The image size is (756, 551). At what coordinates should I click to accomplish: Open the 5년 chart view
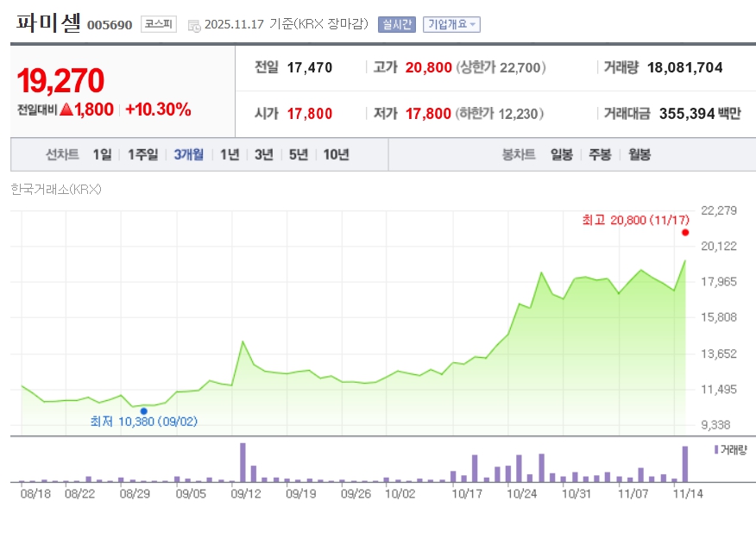point(299,154)
